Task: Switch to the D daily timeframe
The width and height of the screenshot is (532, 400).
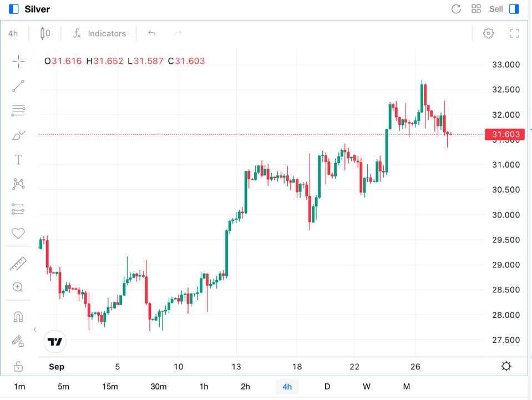Action: 327,387
